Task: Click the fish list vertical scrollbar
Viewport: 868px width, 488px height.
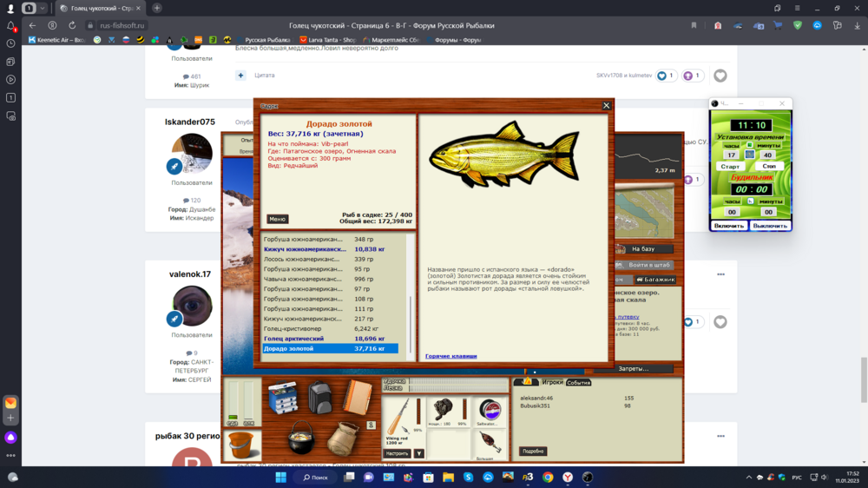Action: [x=411, y=295]
